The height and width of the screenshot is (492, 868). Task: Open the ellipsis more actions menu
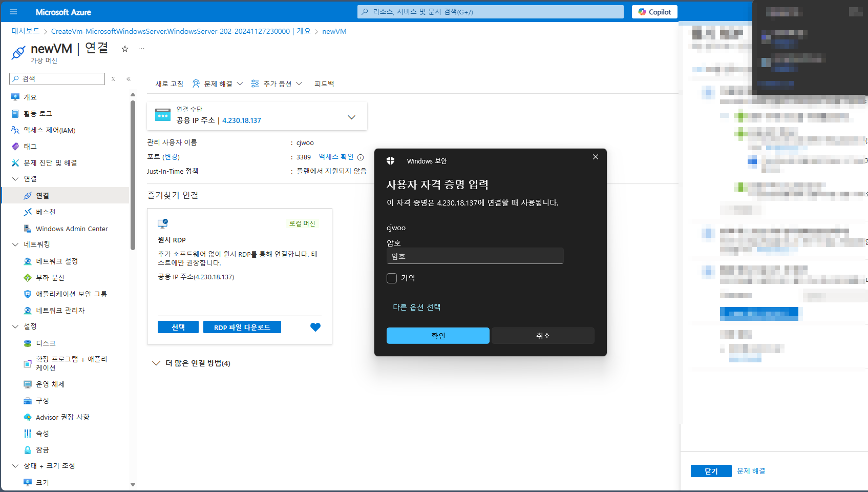click(x=141, y=49)
